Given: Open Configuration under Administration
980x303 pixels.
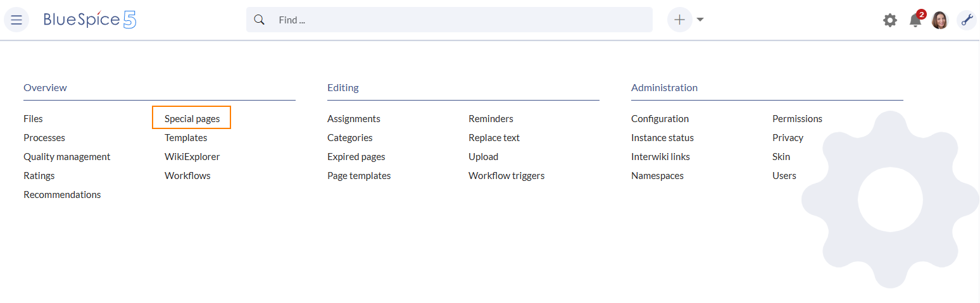Looking at the screenshot, I should pos(660,118).
